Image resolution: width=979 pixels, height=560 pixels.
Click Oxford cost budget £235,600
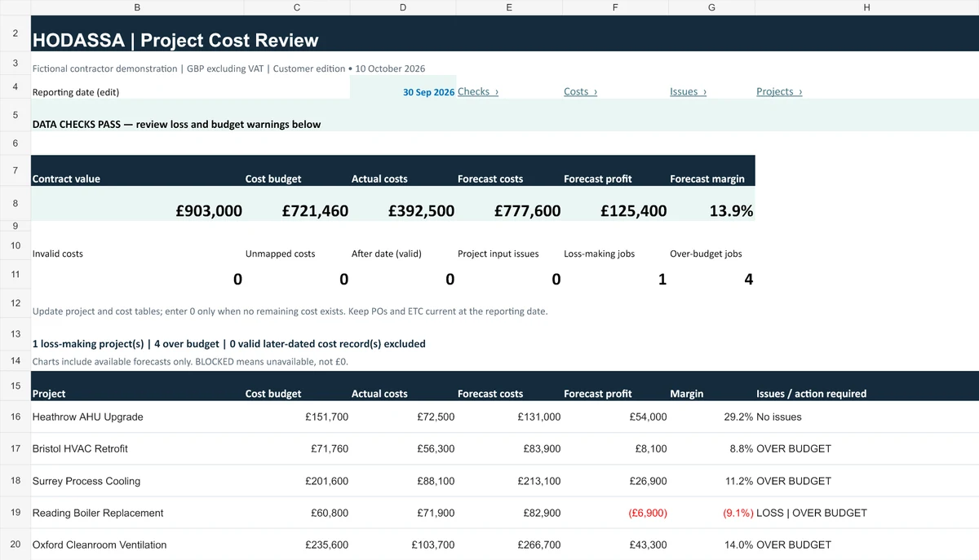coord(326,545)
